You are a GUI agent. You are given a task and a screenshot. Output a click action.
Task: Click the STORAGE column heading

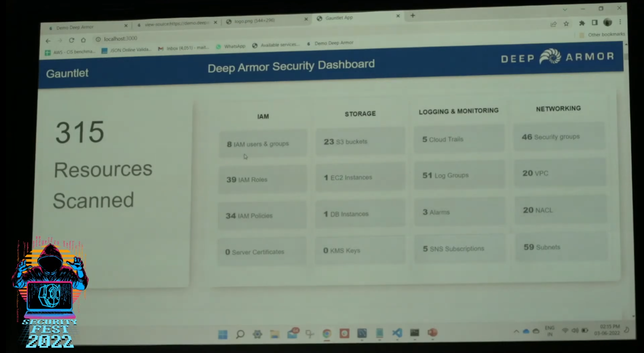coord(360,114)
